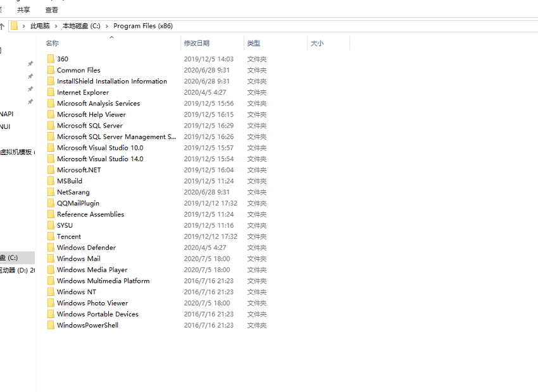Open the 查看 ribbon tab

52,10
